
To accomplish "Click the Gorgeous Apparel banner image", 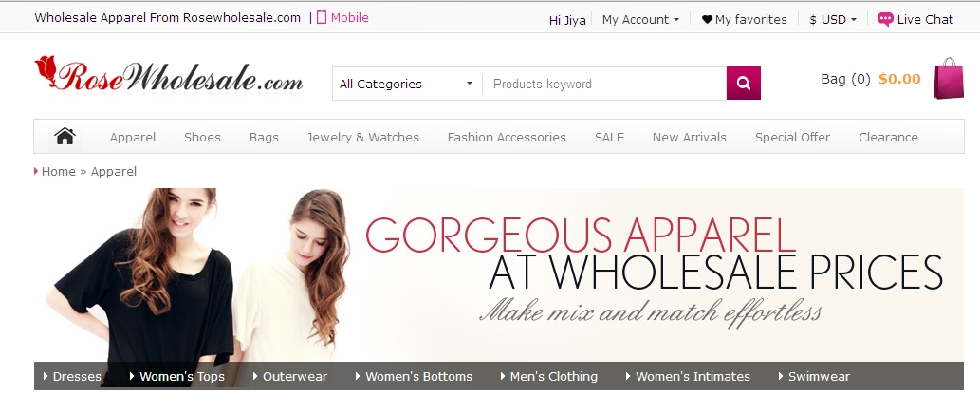I will [x=499, y=275].
